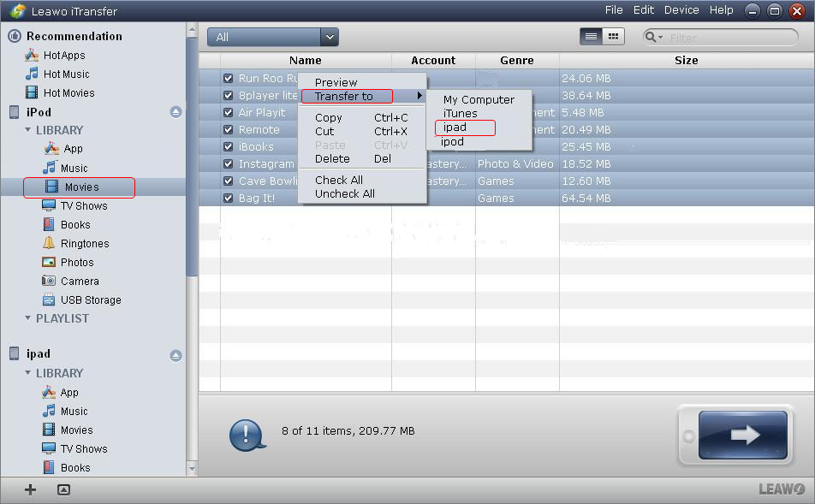The height and width of the screenshot is (504, 815).
Task: Transfer to ipod in submenu
Action: 452,141
